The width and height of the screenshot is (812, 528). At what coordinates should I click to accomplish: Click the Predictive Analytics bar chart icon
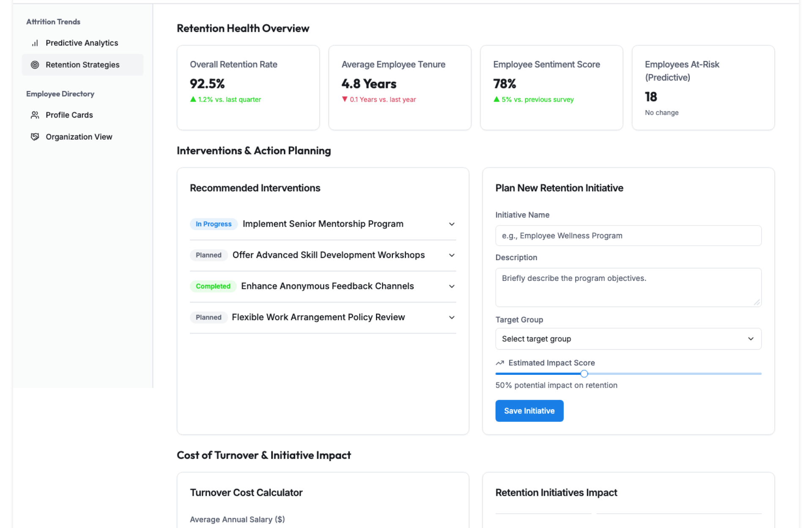point(35,43)
